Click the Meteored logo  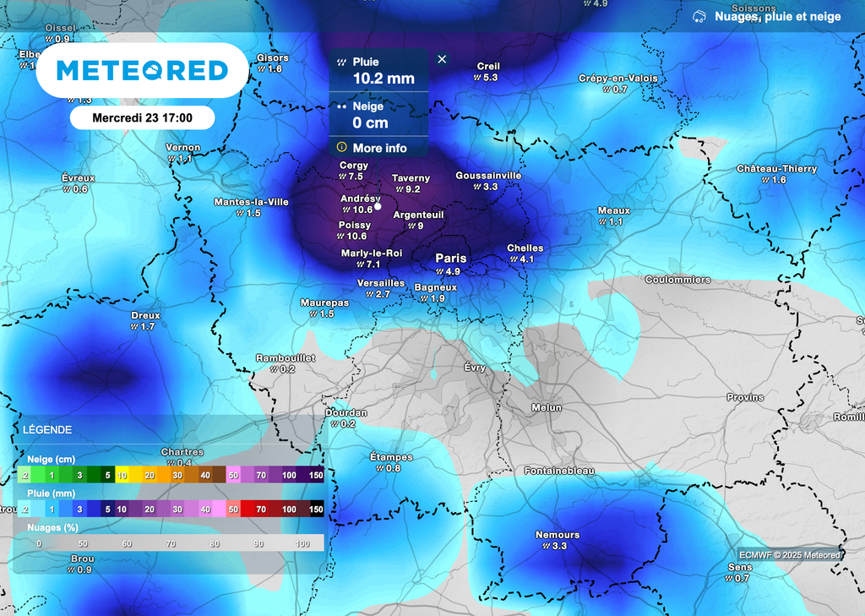[x=142, y=70]
